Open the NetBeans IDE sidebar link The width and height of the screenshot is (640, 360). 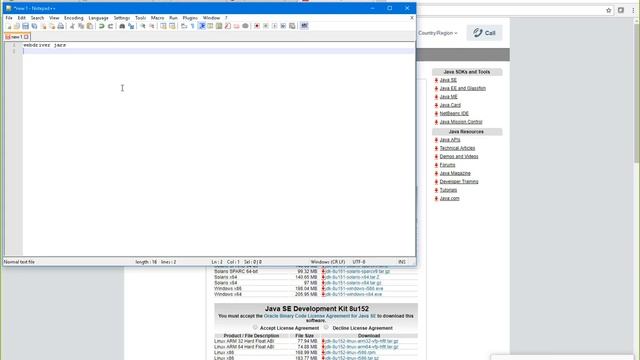click(454, 113)
